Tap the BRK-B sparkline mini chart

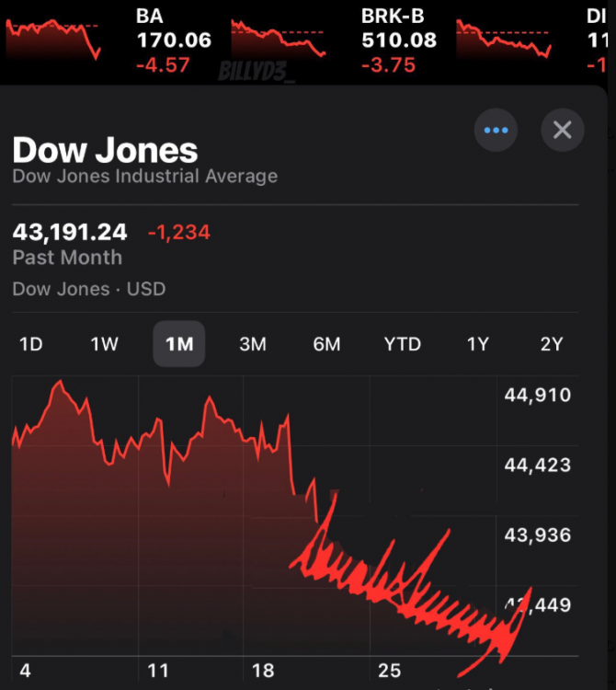pyautogui.click(x=279, y=37)
